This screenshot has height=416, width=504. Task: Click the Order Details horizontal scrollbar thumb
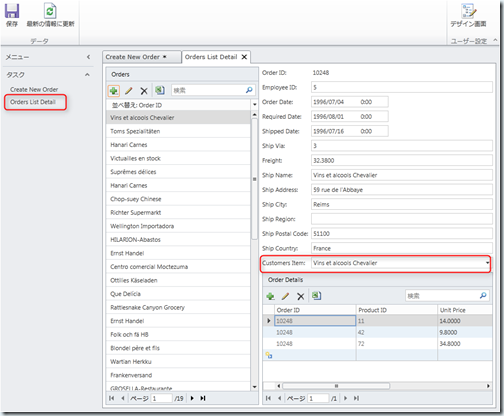[x=336, y=386]
